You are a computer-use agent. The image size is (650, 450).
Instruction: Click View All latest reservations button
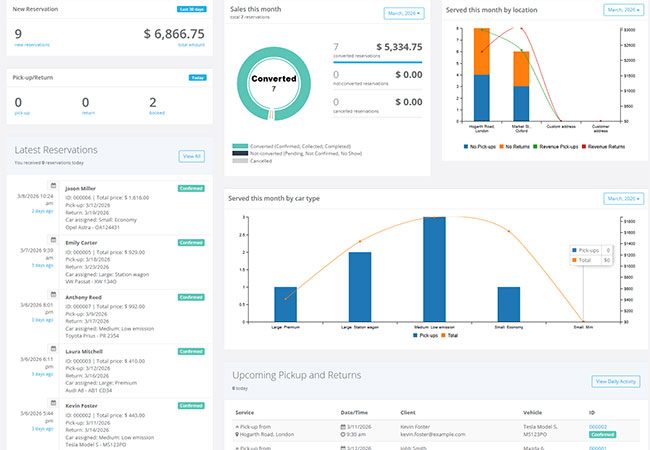click(x=192, y=156)
